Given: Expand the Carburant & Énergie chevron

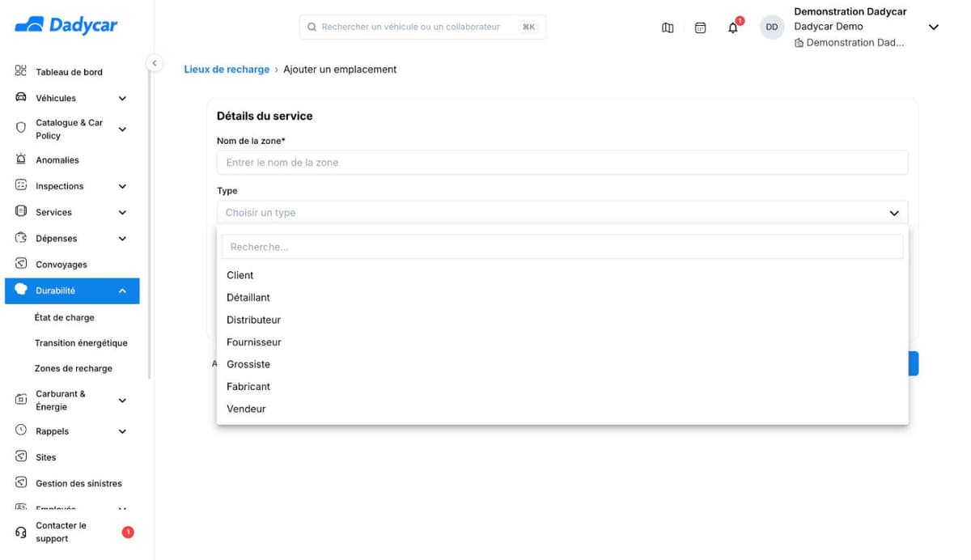Looking at the screenshot, I should coord(122,401).
